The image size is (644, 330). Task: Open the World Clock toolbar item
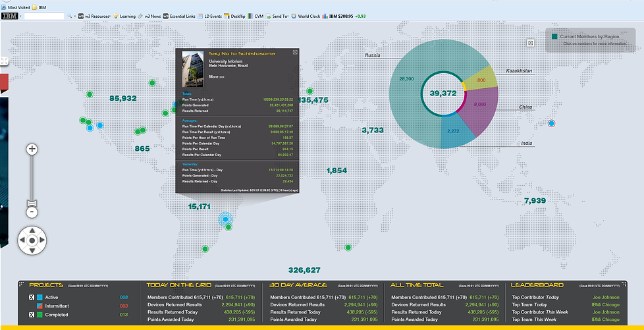[x=306, y=16]
